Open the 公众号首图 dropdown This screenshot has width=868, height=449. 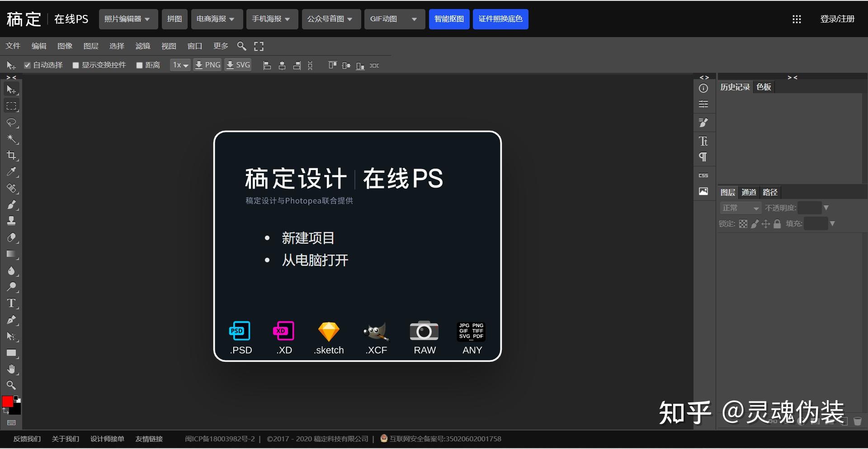[331, 19]
